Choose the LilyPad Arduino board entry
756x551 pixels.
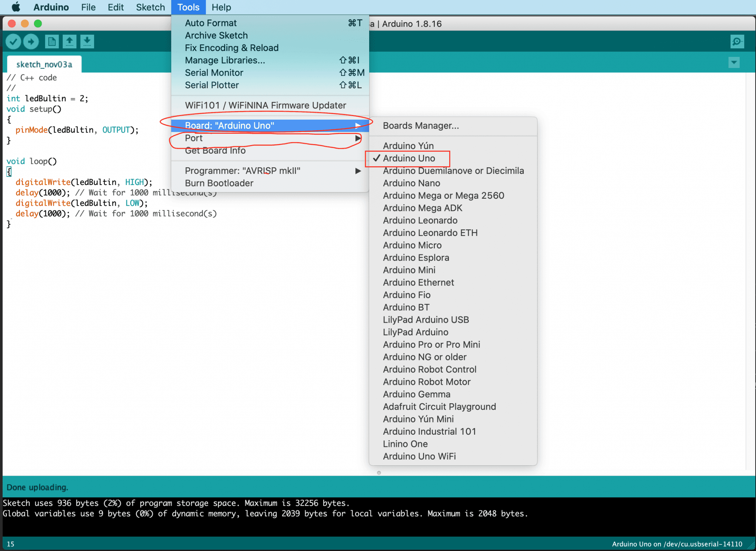pos(453,332)
